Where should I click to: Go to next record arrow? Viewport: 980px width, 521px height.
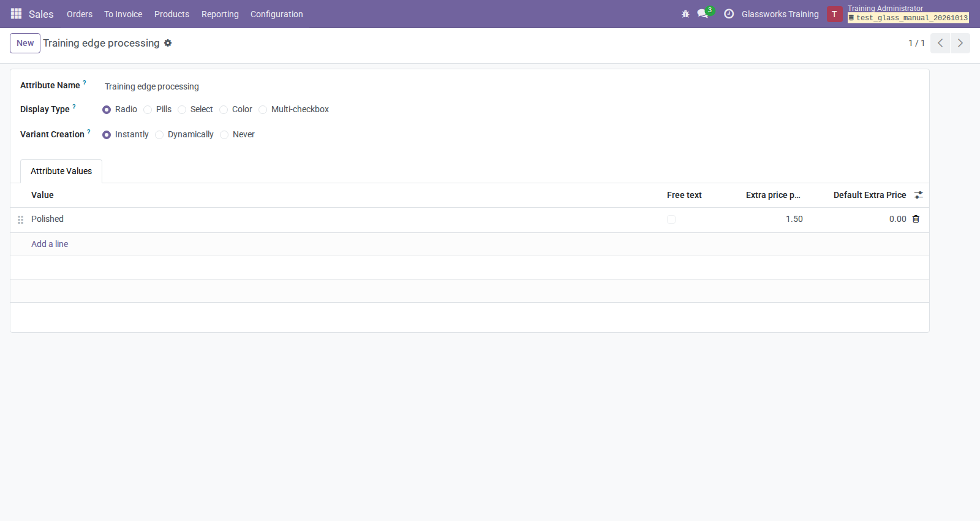click(x=960, y=43)
